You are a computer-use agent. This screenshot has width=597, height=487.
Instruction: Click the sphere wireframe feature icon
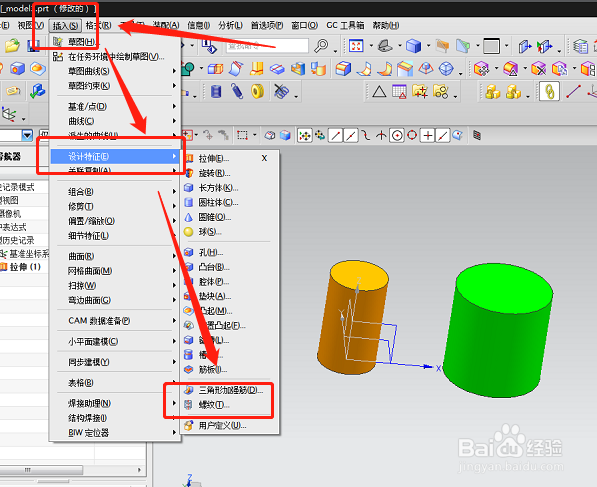446,69
